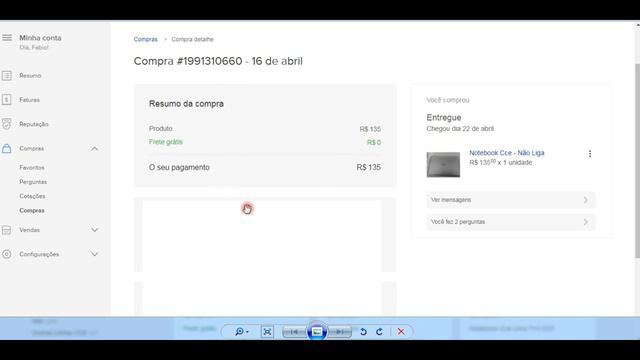This screenshot has height=360, width=640.
Task: Click the Ver mensagens button
Action: 511,200
